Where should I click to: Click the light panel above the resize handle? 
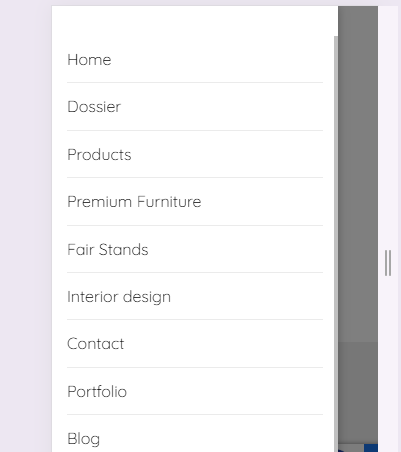pyautogui.click(x=389, y=127)
